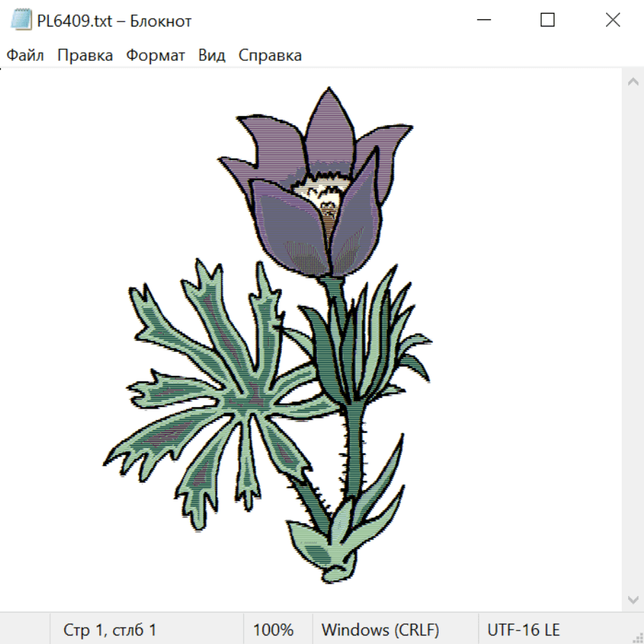Click the scroll down arrow

tap(633, 600)
